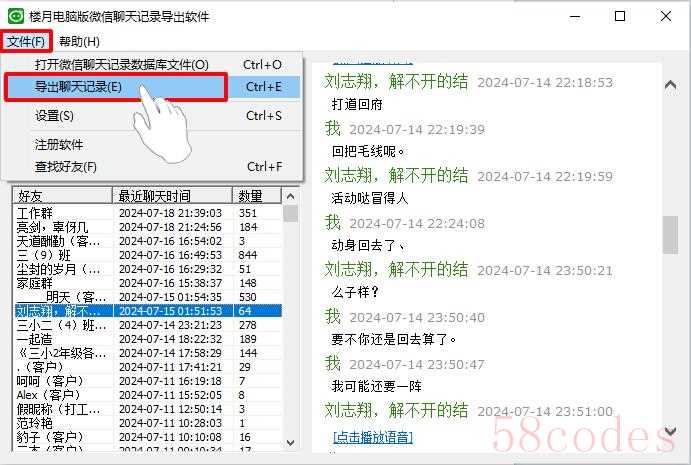Select the 范玲艳 friend row

(148, 423)
